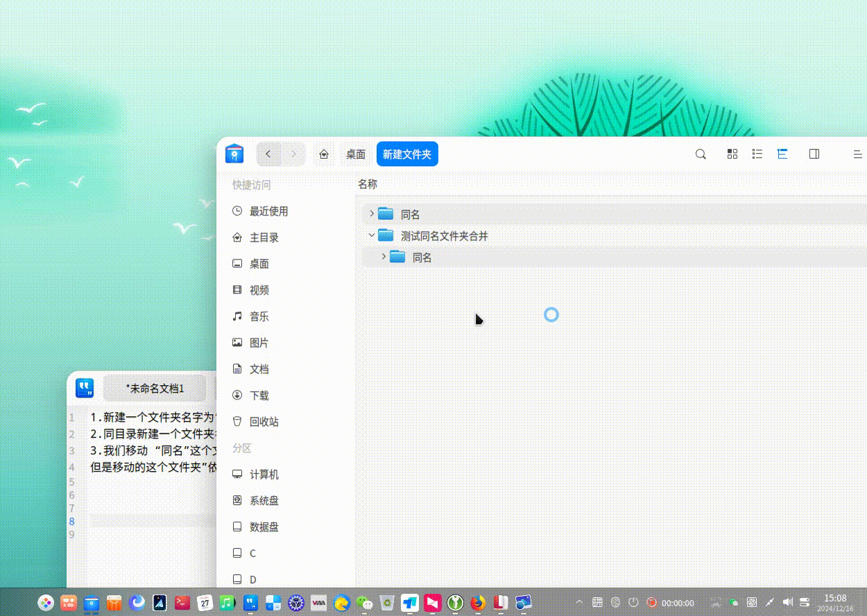
Task: Open the multitasking view dock icon
Action: [x=69, y=603]
